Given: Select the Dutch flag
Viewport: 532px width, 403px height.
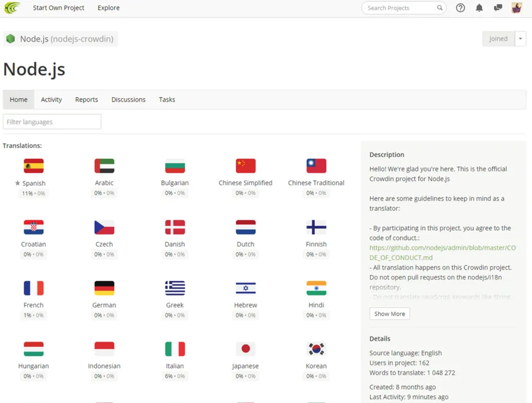Looking at the screenshot, I should tap(245, 227).
